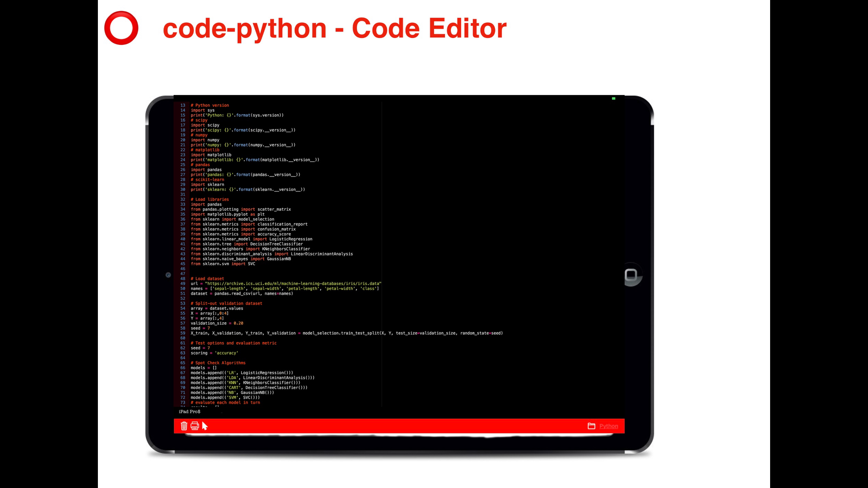Click the '# evaluate each model in turn' comment

pyautogui.click(x=225, y=402)
